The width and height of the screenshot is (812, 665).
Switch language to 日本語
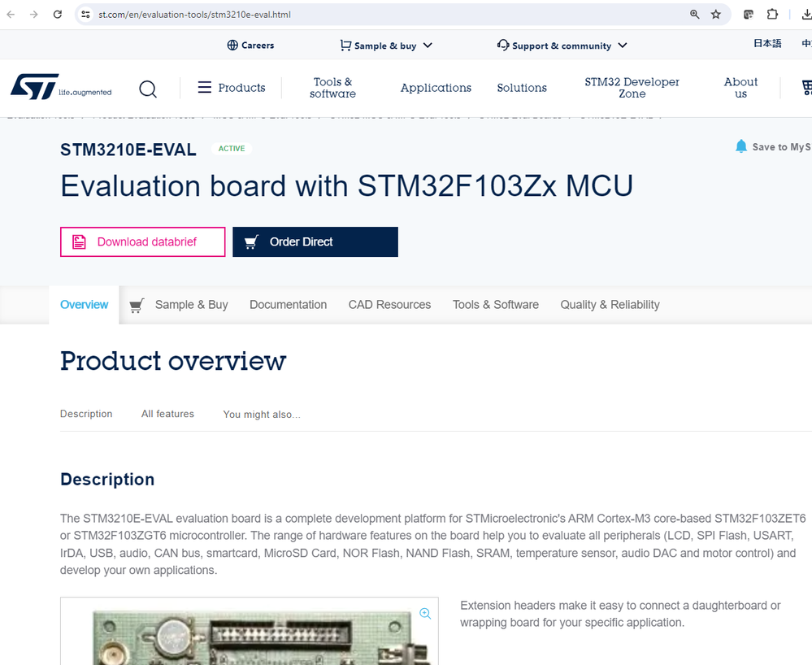click(767, 44)
